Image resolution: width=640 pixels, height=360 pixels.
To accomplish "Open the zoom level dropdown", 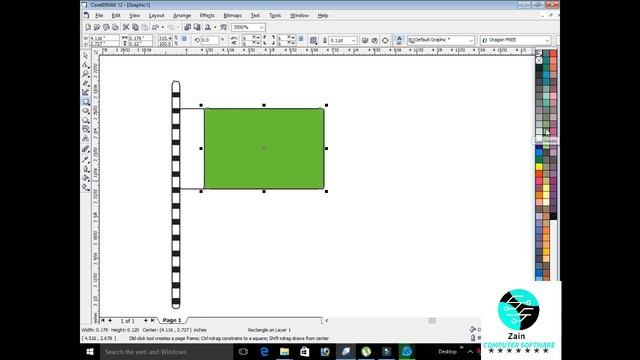I will pyautogui.click(x=262, y=27).
